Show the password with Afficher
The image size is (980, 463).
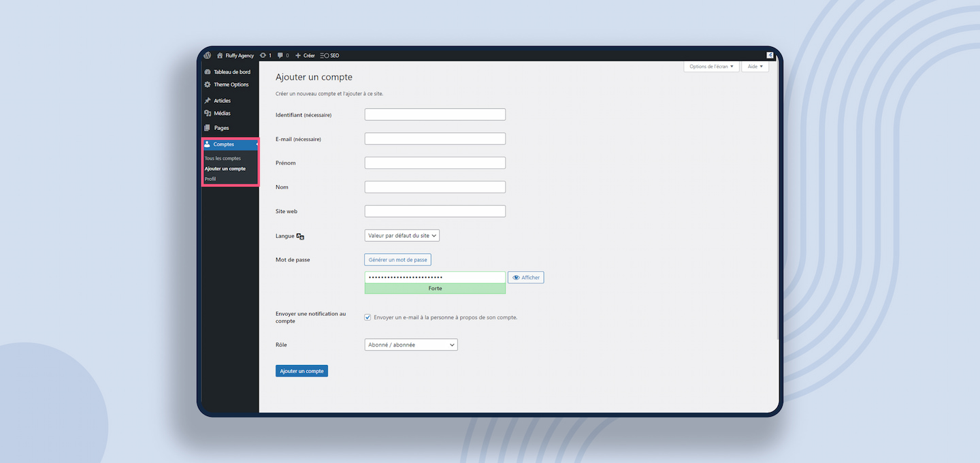(x=525, y=278)
